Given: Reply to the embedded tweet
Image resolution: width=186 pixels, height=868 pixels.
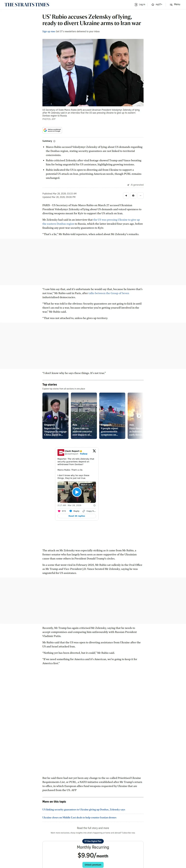Looking at the screenshot, I should pos(74,511).
